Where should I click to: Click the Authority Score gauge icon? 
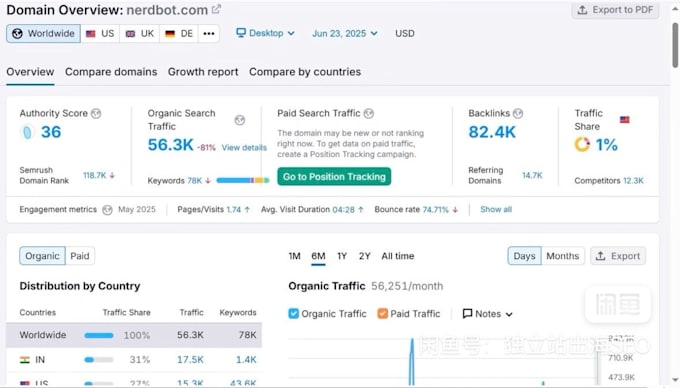[27, 132]
